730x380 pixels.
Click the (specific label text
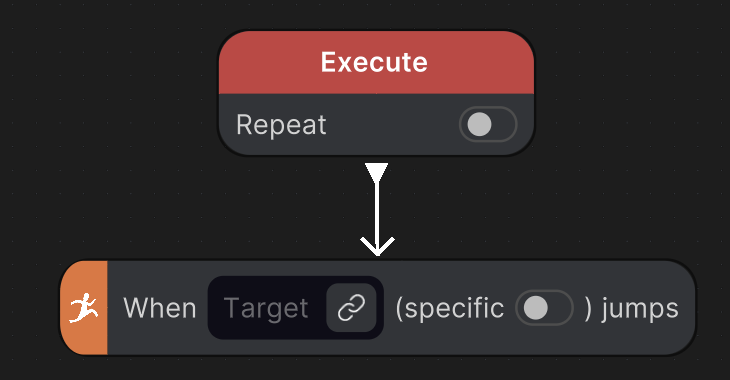click(x=450, y=308)
